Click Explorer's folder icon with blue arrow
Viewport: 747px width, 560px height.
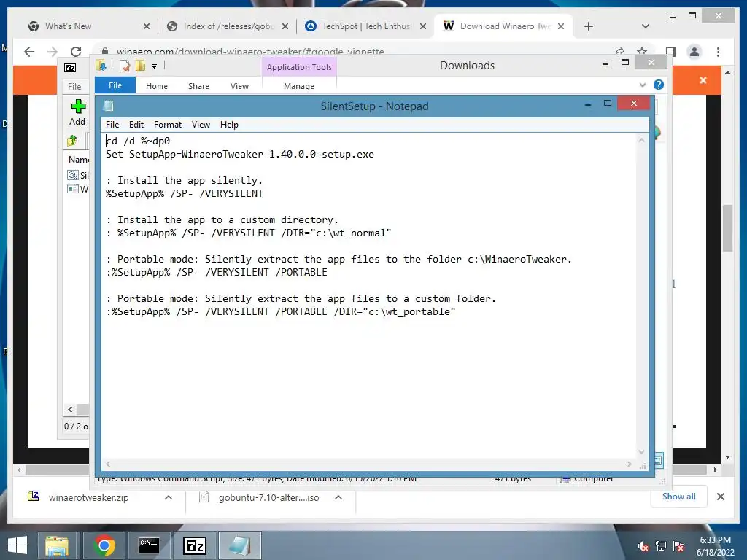point(101,65)
